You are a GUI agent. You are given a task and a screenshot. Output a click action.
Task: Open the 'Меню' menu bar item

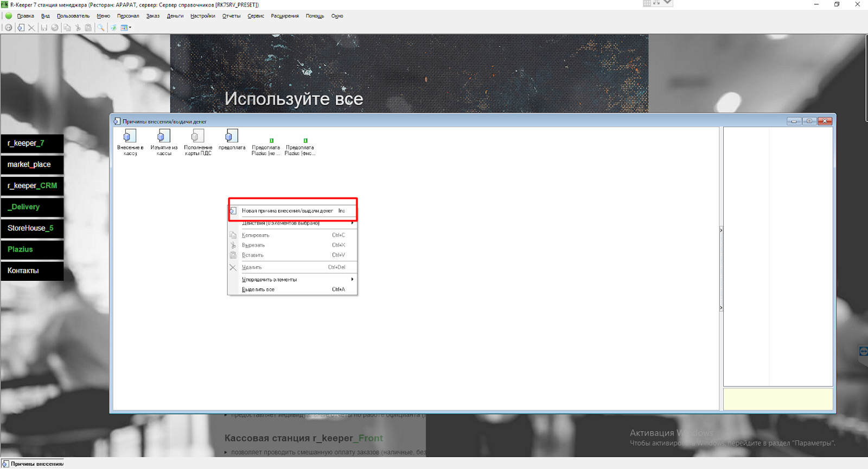(104, 16)
